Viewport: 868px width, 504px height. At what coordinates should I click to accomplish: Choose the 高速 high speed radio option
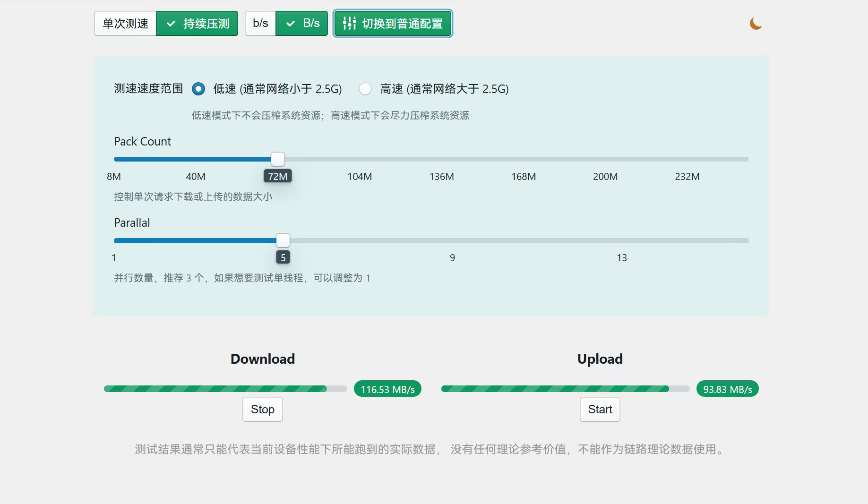365,89
